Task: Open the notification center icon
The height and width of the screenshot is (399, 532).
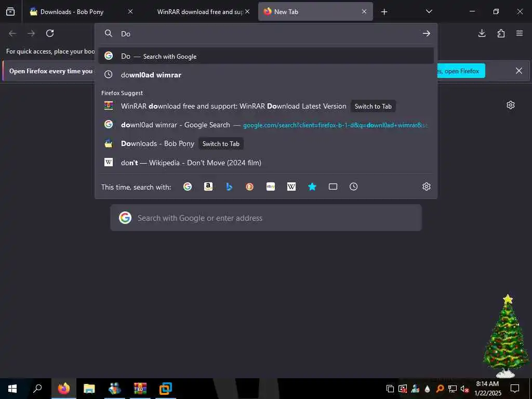Action: [515, 389]
